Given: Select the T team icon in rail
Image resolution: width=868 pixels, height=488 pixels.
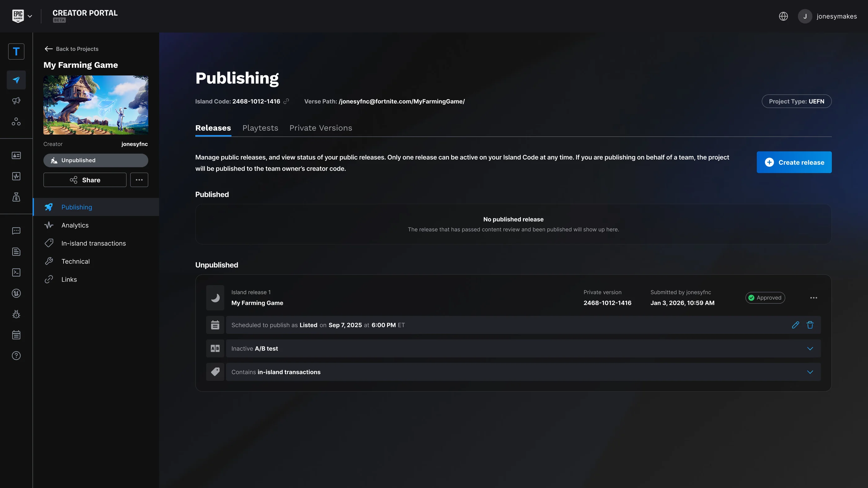Looking at the screenshot, I should click(x=16, y=51).
